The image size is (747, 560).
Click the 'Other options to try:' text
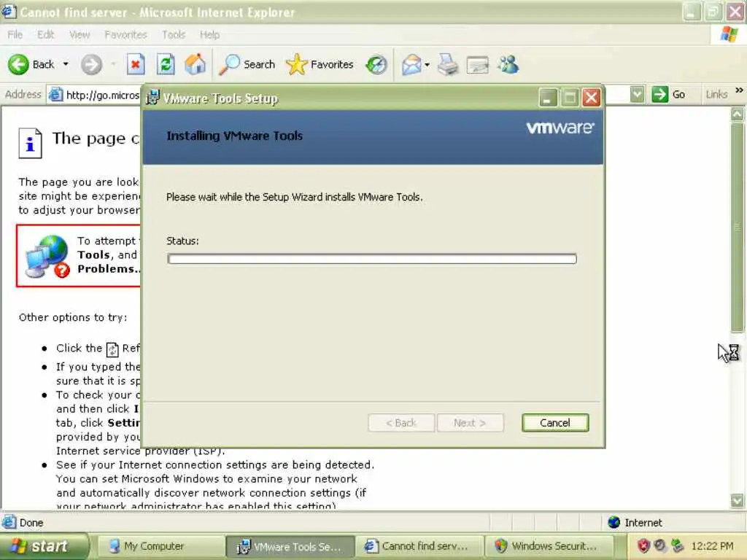(x=73, y=318)
